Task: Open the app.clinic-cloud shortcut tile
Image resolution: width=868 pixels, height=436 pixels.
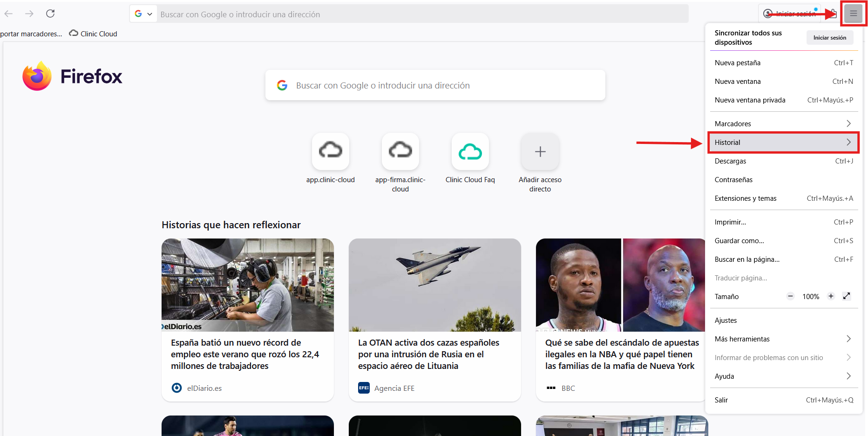Action: 330,151
